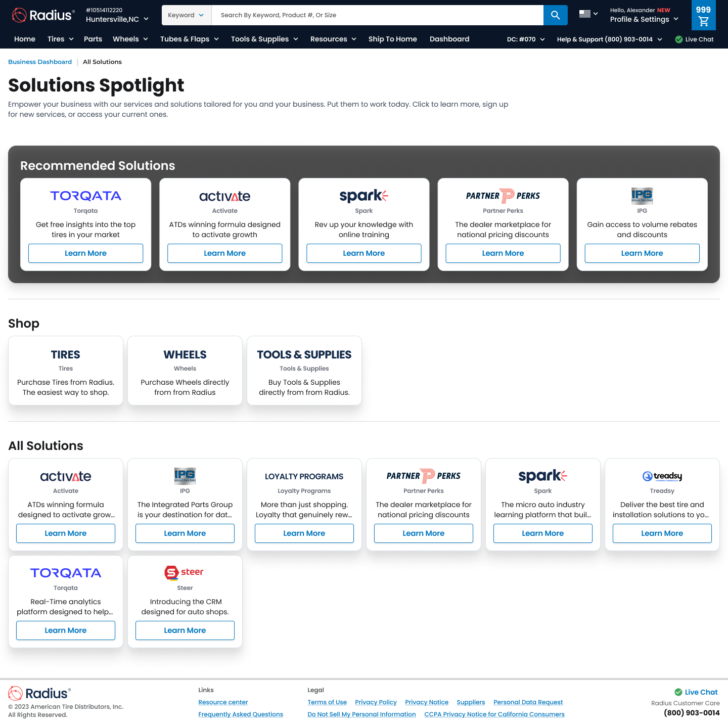Click the Radius logo in the footer
728x727 pixels.
pos(39,693)
